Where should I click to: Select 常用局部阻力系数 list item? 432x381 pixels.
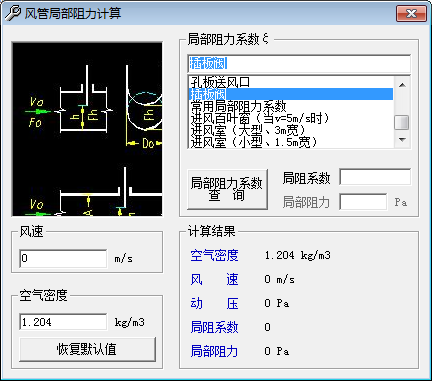click(x=290, y=106)
